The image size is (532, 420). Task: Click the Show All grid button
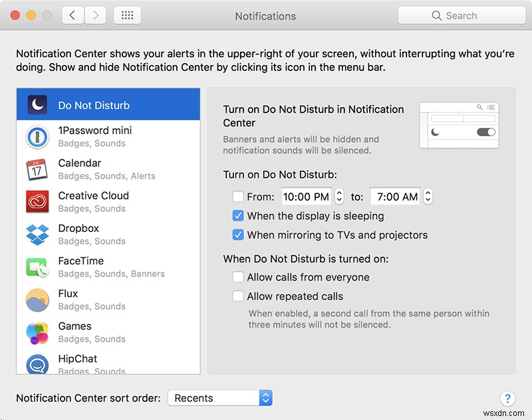coord(126,15)
